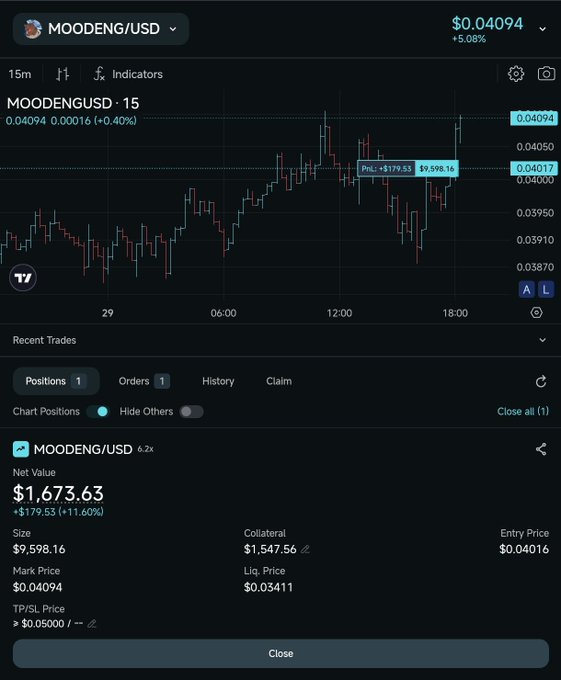Click the 0.04094 current price axis label
This screenshot has height=680, width=561.
(x=534, y=118)
